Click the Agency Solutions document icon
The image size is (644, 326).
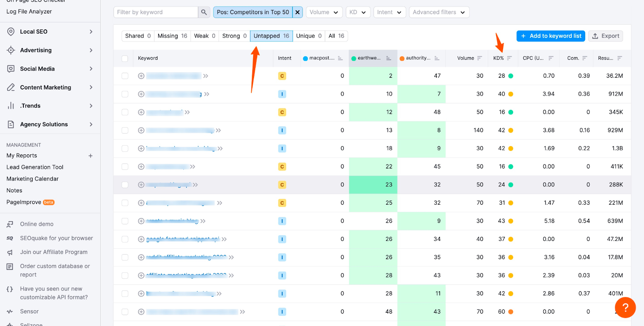[x=11, y=124]
